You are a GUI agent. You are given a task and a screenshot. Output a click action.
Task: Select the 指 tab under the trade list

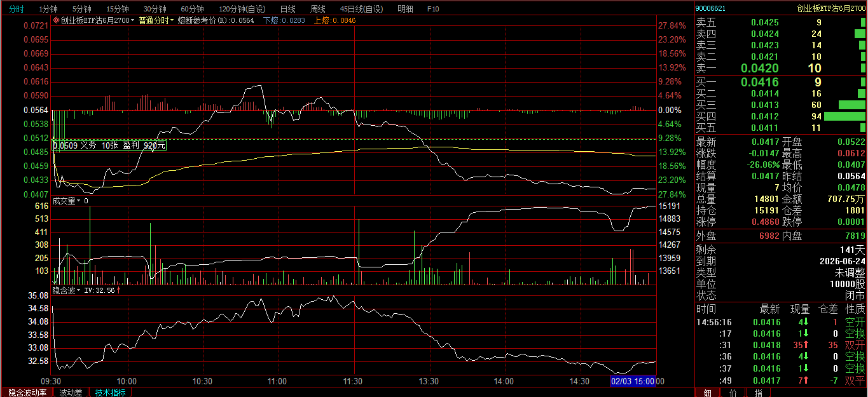[x=758, y=393]
